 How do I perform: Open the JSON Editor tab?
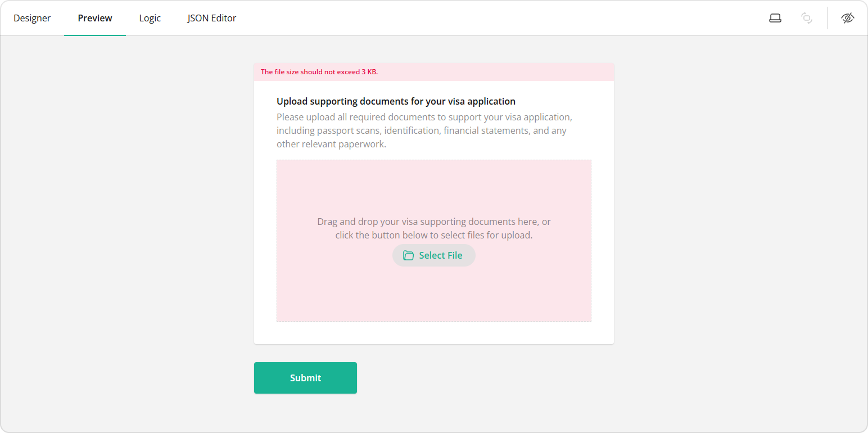(x=211, y=17)
